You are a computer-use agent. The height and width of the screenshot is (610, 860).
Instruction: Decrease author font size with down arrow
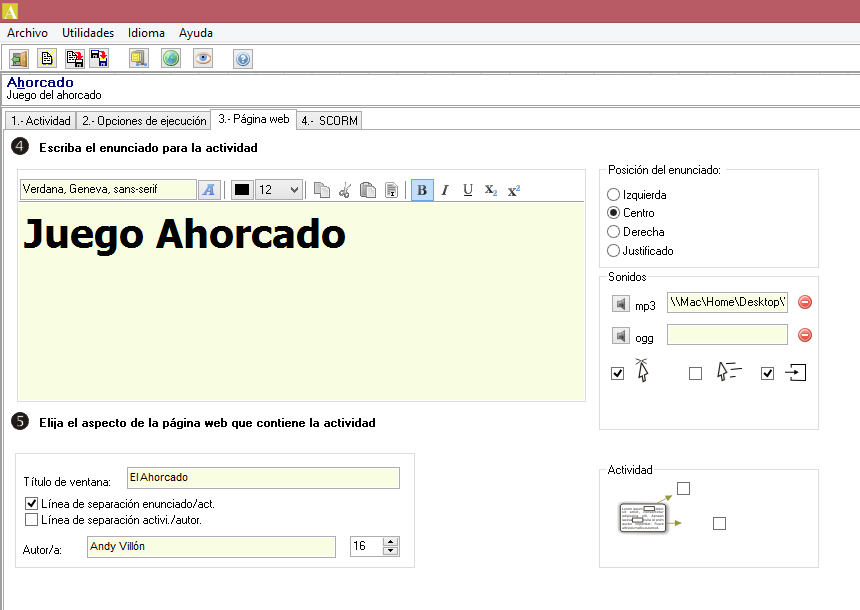pyautogui.click(x=391, y=551)
